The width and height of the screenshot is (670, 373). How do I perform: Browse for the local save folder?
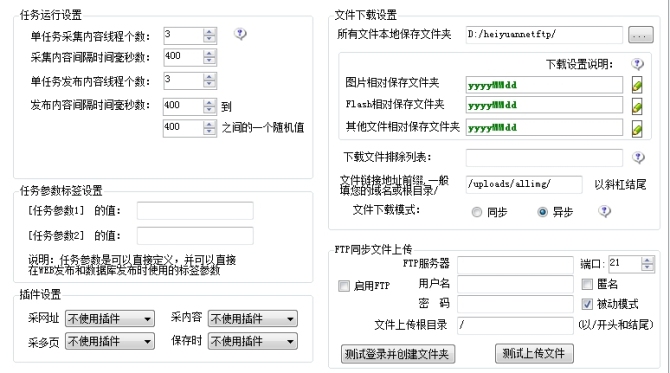point(641,35)
